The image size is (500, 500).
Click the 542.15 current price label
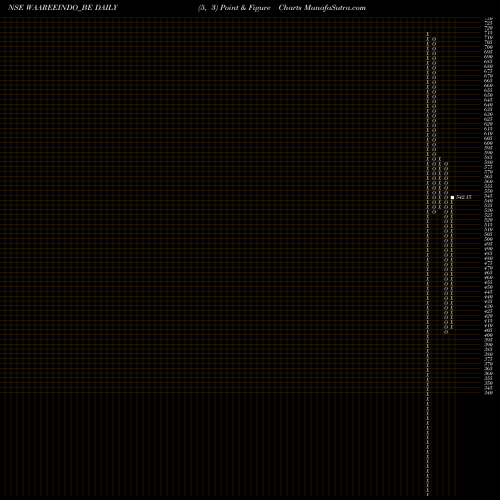coord(464,197)
